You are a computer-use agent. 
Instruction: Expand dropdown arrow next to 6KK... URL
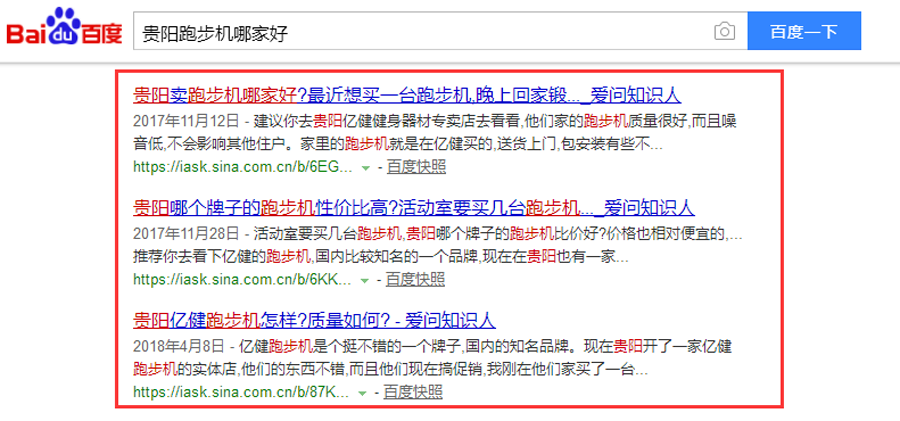point(364,281)
